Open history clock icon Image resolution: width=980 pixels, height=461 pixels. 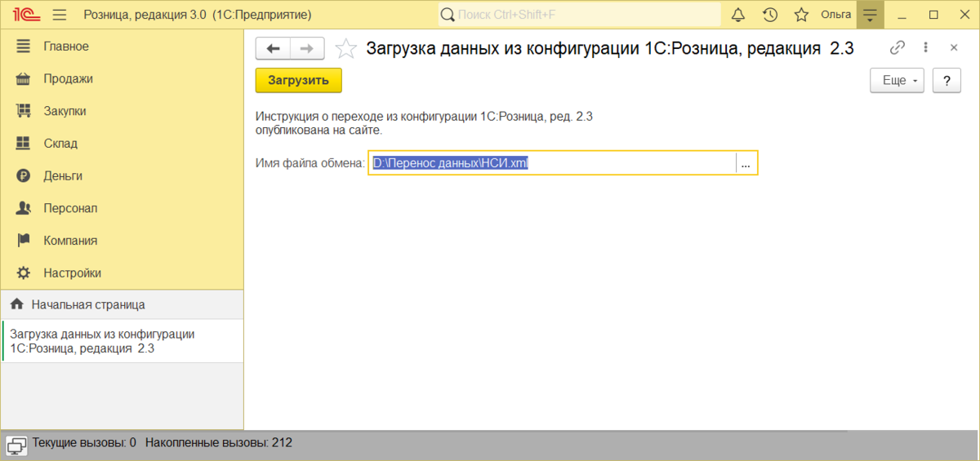(770, 15)
